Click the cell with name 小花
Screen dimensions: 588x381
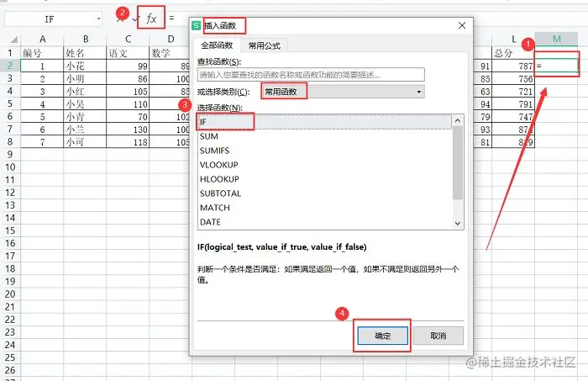pyautogui.click(x=85, y=66)
